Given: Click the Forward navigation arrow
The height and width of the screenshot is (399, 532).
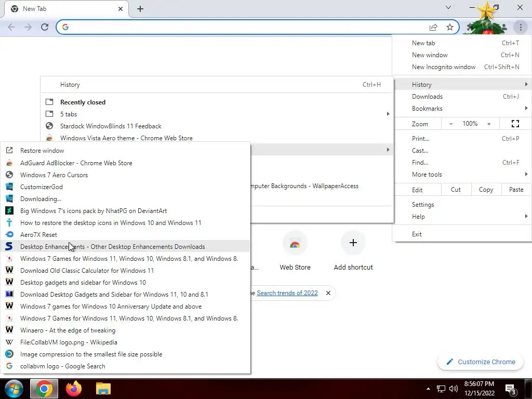Looking at the screenshot, I should [28, 27].
